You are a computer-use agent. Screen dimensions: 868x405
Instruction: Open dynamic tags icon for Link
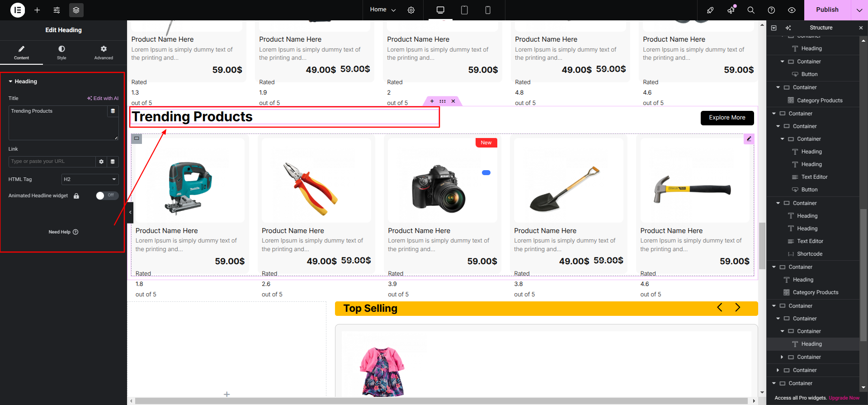pyautogui.click(x=113, y=162)
